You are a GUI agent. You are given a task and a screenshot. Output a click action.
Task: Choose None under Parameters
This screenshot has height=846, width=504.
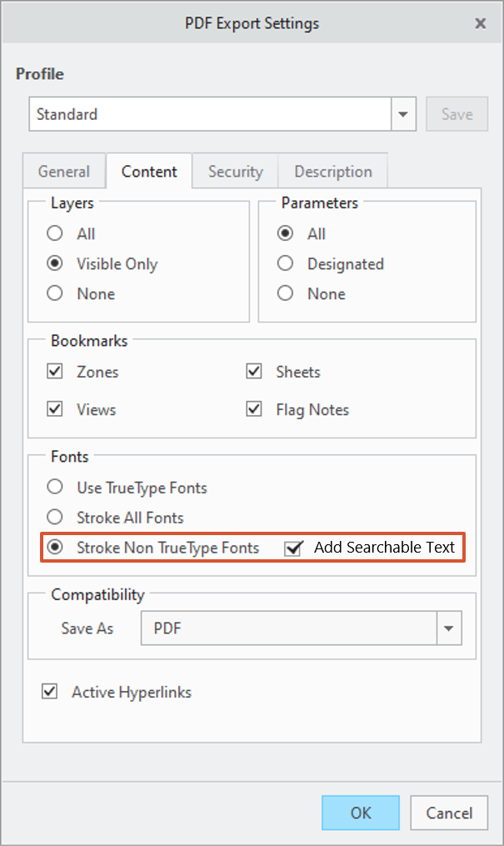(286, 294)
